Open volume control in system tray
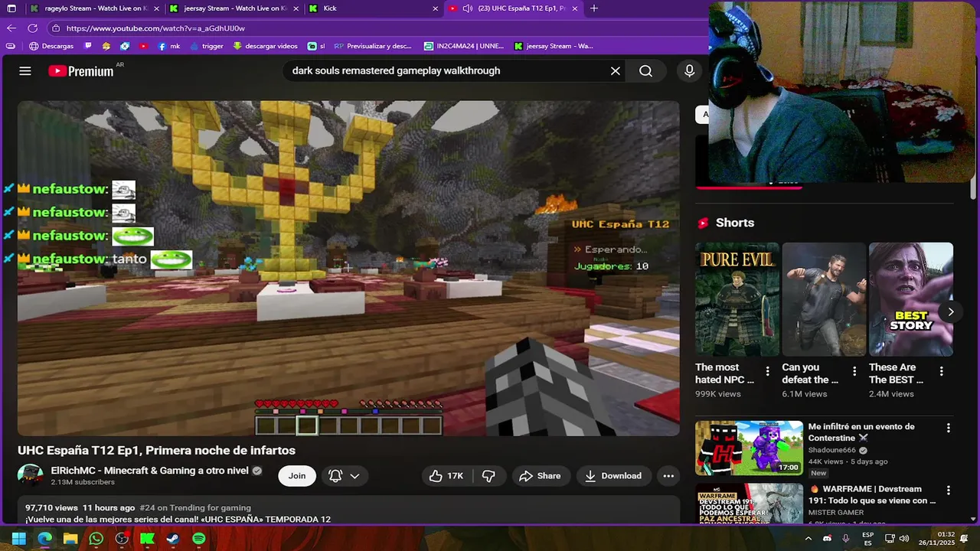Screen dimensions: 980x551 coord(903,539)
